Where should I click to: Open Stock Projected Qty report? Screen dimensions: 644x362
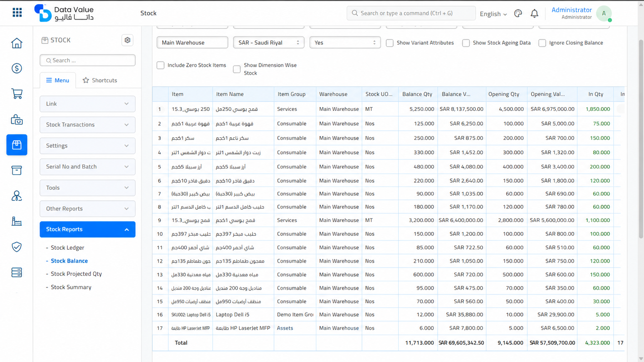coord(76,274)
